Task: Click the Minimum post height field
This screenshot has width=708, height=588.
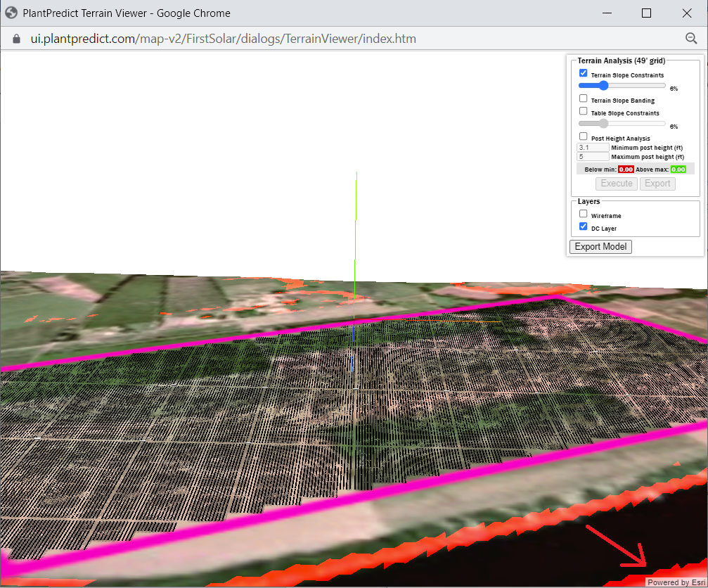Action: click(x=592, y=148)
